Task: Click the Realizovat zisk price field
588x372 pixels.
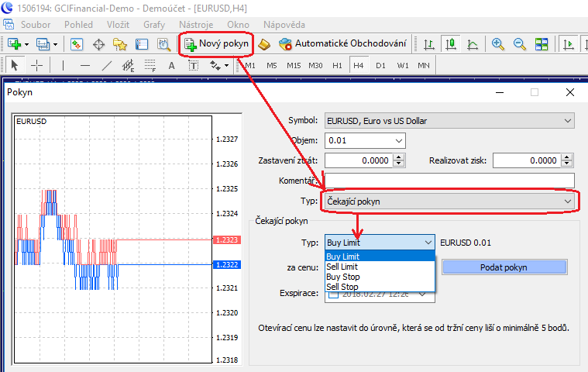Action: [527, 160]
